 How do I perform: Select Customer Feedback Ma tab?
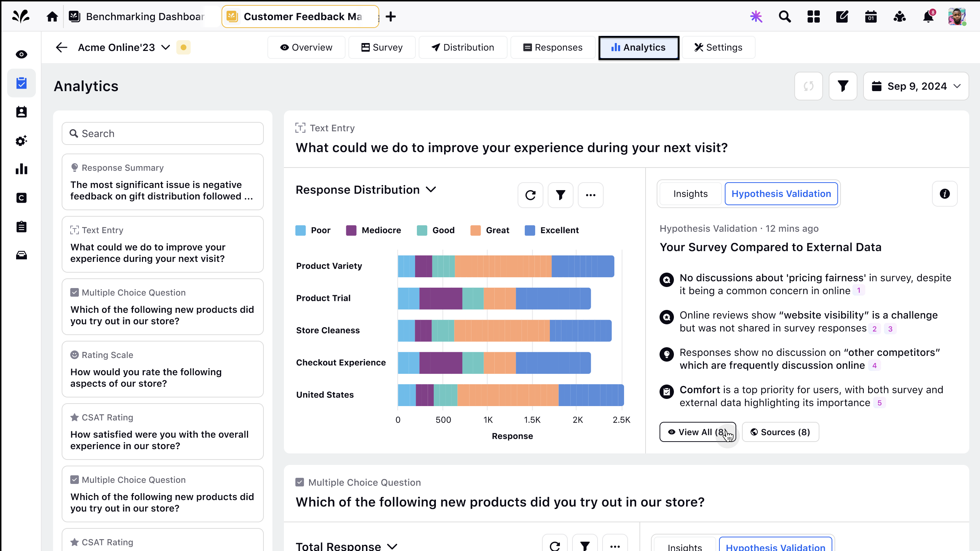coord(300,17)
